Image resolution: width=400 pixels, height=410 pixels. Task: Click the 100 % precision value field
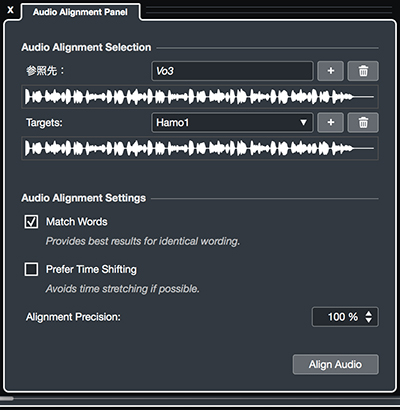click(x=345, y=317)
